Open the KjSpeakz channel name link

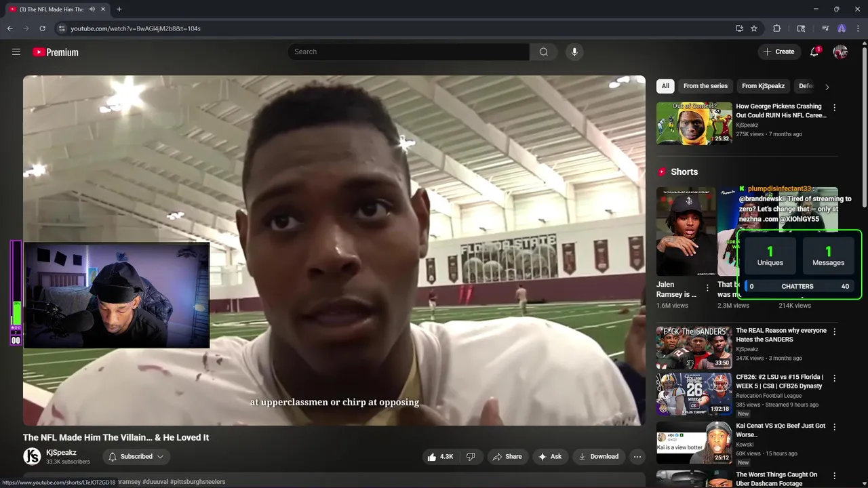[61, 453]
